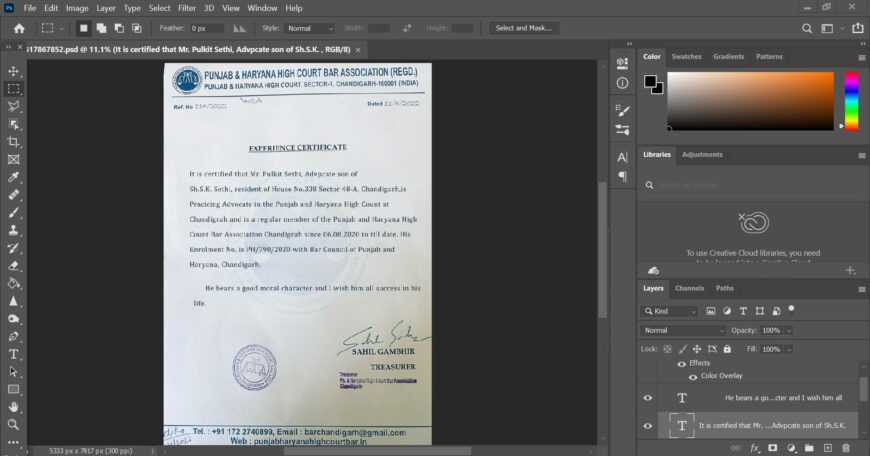Select the Hand tool
Screen dimensions: 870x456
coord(13,407)
